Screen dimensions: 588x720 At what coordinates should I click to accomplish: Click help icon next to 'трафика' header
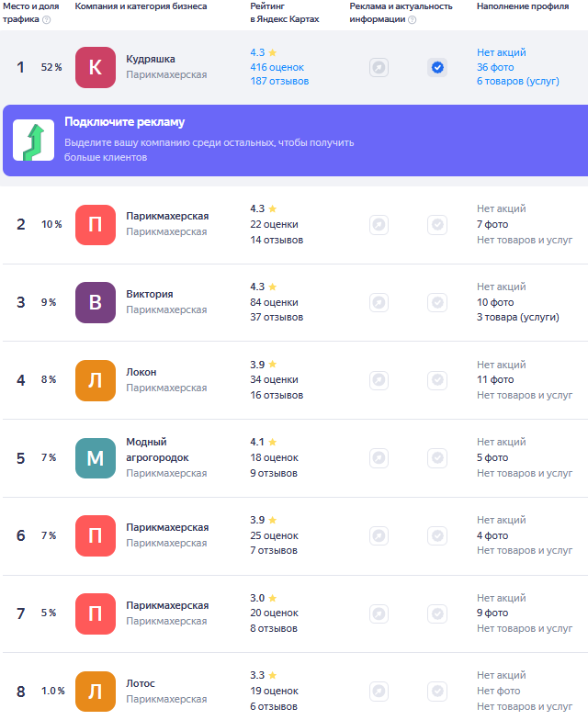pyautogui.click(x=46, y=20)
